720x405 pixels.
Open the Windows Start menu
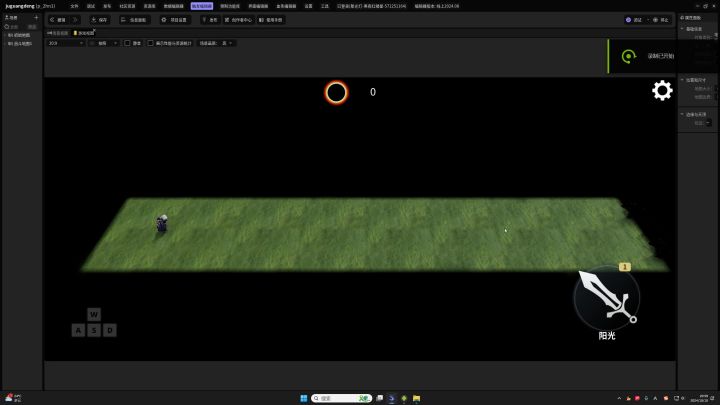[304, 398]
